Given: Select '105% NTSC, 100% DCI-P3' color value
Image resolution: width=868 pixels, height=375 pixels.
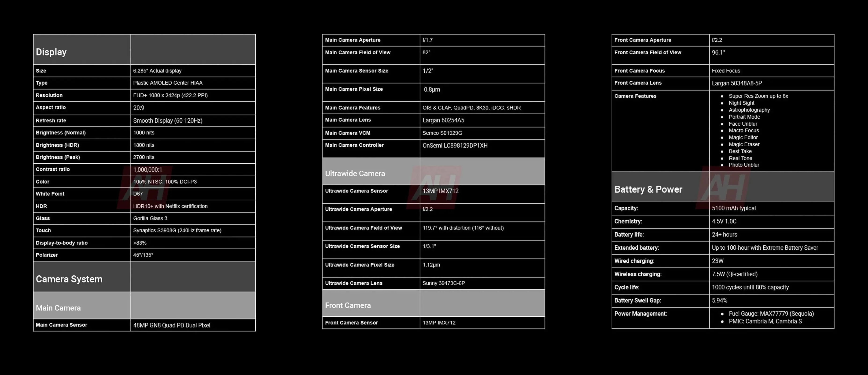Looking at the screenshot, I should [165, 182].
